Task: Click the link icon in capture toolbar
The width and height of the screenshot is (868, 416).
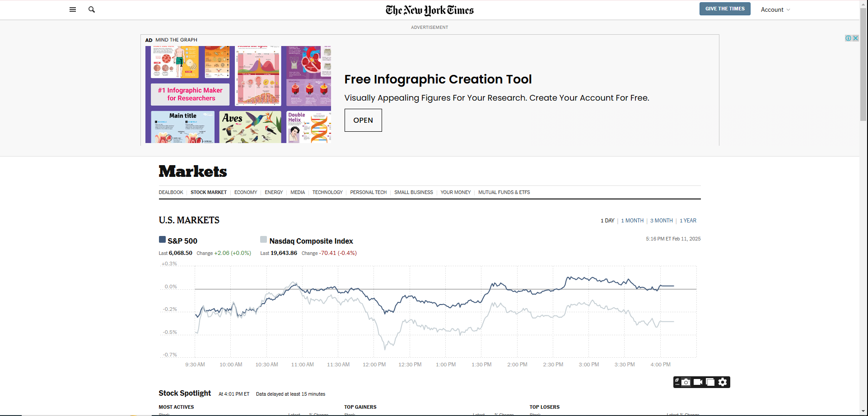Action: 677,382
